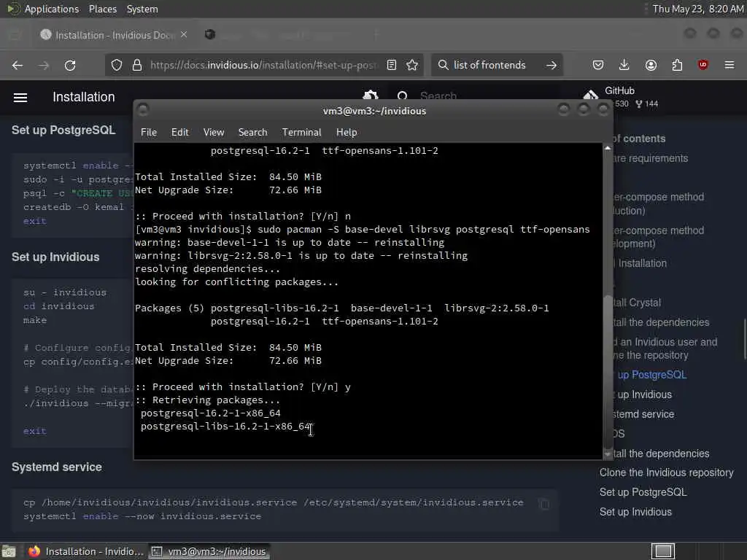Toggle reader view icon in address bar
Image resolution: width=747 pixels, height=560 pixels.
click(392, 65)
